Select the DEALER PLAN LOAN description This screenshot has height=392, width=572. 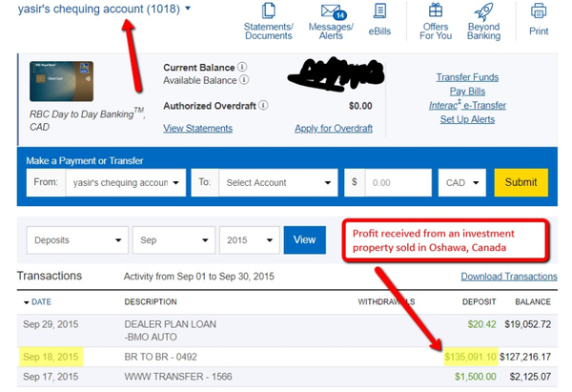[170, 330]
